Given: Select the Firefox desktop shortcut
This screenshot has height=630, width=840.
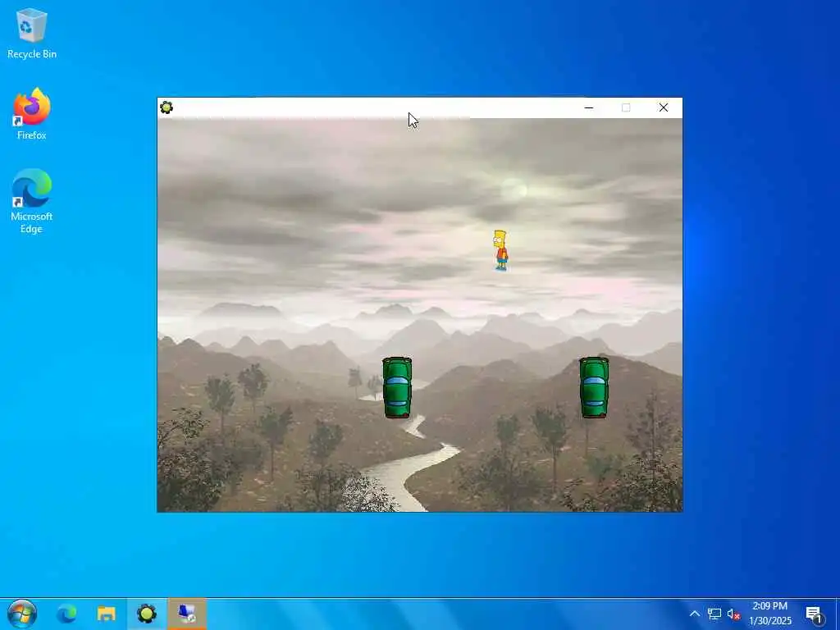Looking at the screenshot, I should point(32,114).
